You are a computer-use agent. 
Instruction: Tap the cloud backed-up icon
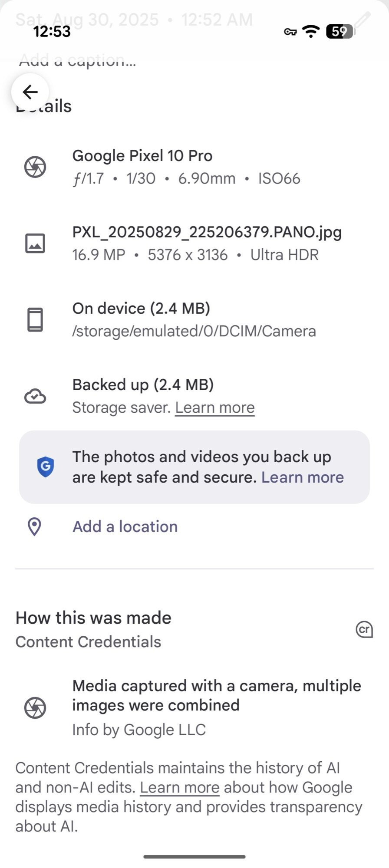point(35,396)
